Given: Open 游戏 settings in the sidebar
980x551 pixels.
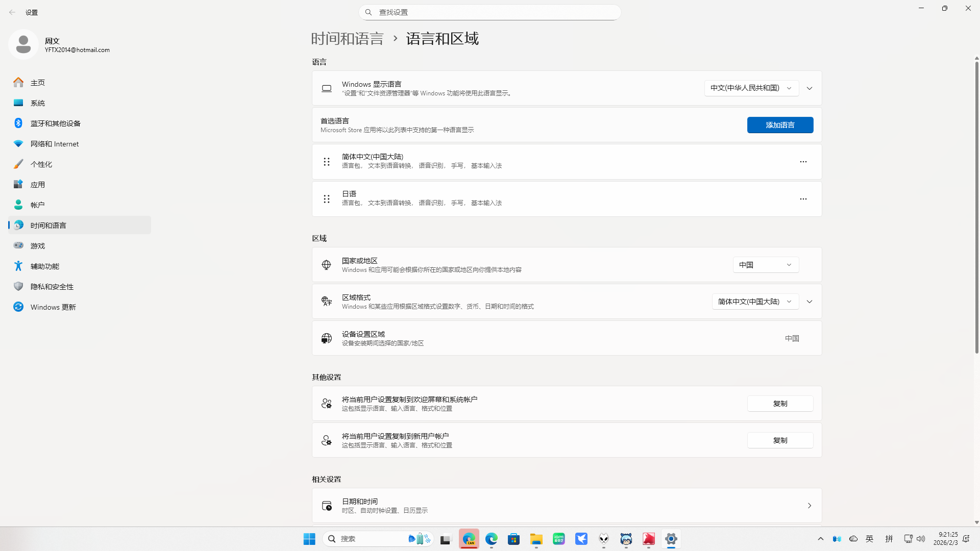Looking at the screenshot, I should tap(36, 245).
